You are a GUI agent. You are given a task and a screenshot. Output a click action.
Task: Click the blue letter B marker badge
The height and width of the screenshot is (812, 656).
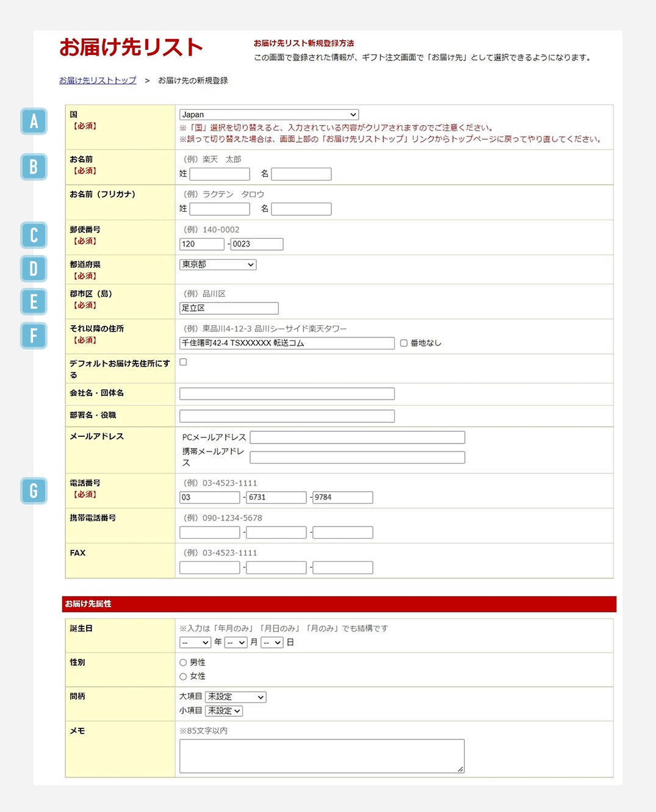click(x=34, y=167)
